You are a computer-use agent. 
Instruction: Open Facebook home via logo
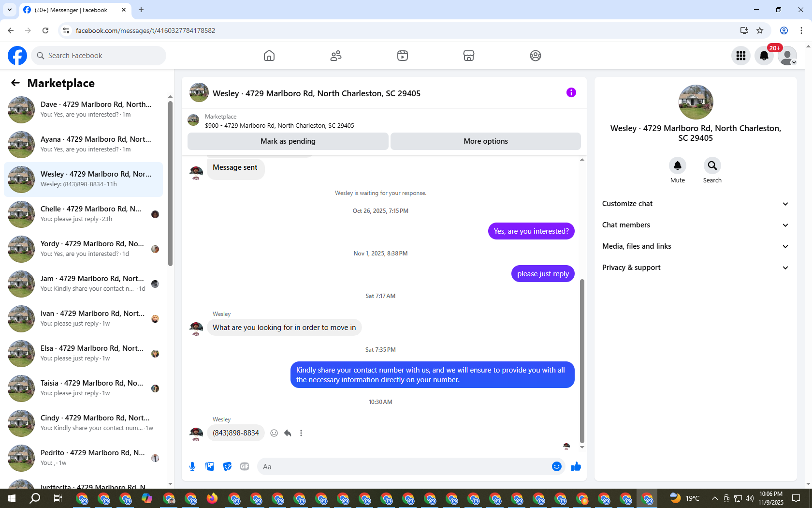[x=17, y=56]
